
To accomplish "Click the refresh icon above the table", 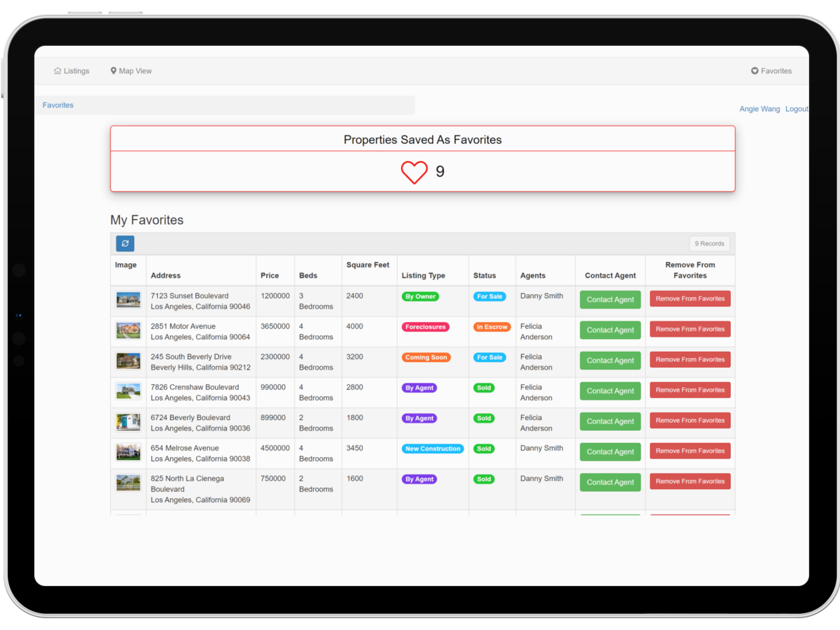I will [x=125, y=244].
